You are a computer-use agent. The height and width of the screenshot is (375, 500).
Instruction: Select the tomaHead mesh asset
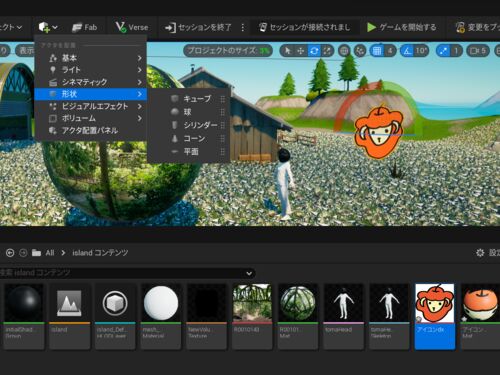(344, 316)
